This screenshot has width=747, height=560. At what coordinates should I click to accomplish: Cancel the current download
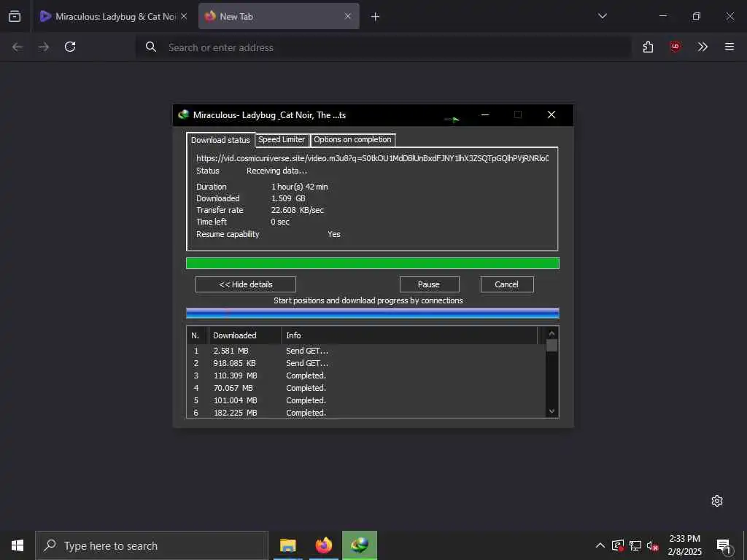point(507,284)
